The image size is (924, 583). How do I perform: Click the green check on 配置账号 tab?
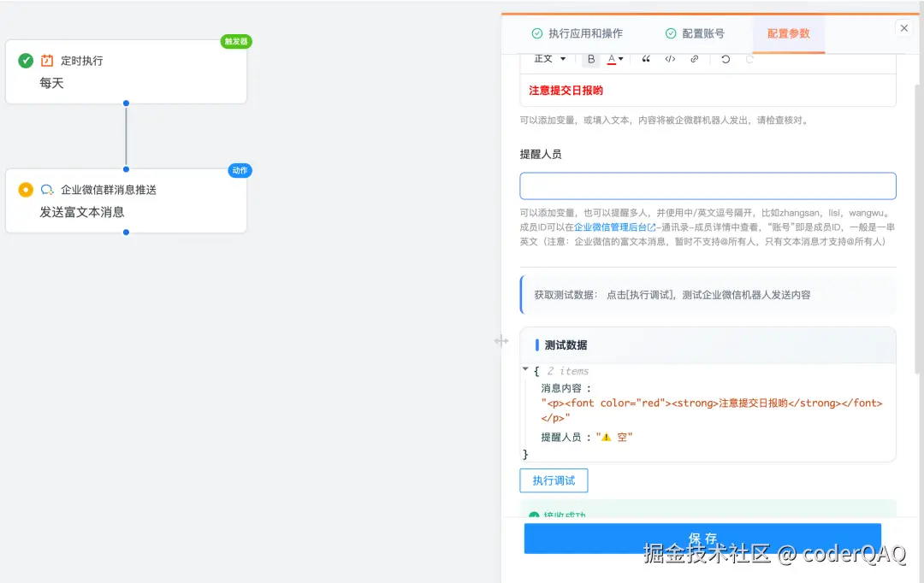point(671,33)
